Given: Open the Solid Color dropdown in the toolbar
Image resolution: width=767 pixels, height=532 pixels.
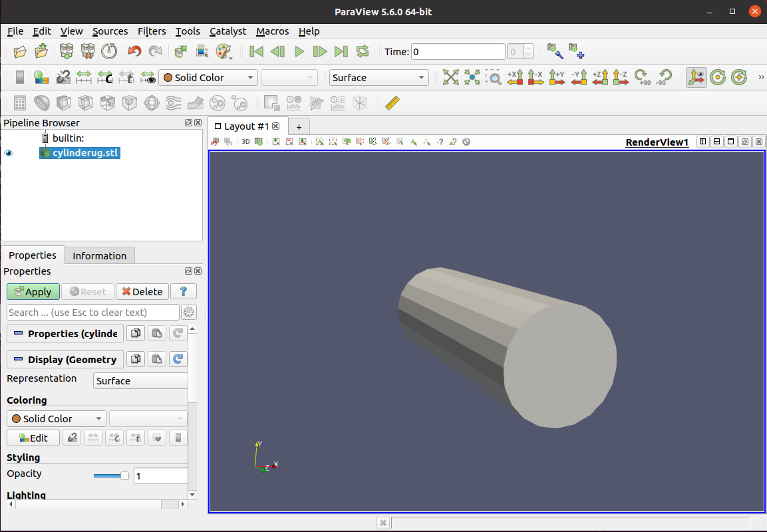Looking at the screenshot, I should (208, 77).
